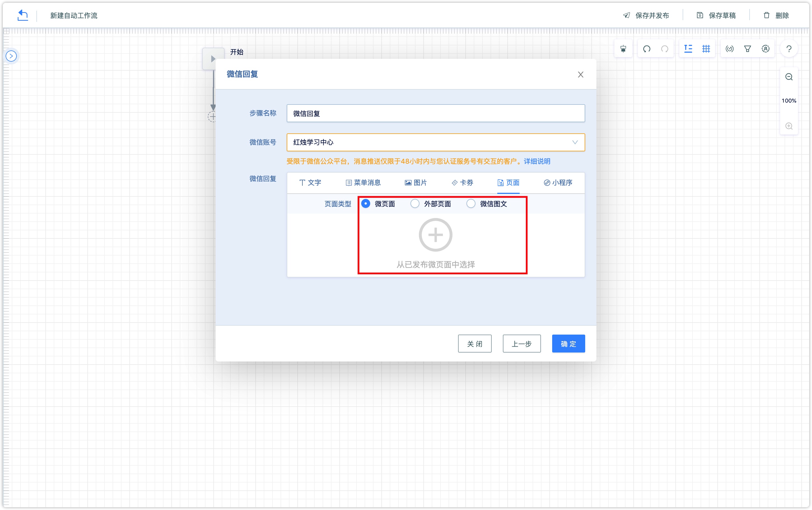Click the 关闭 button
The width and height of the screenshot is (812, 510).
(474, 344)
